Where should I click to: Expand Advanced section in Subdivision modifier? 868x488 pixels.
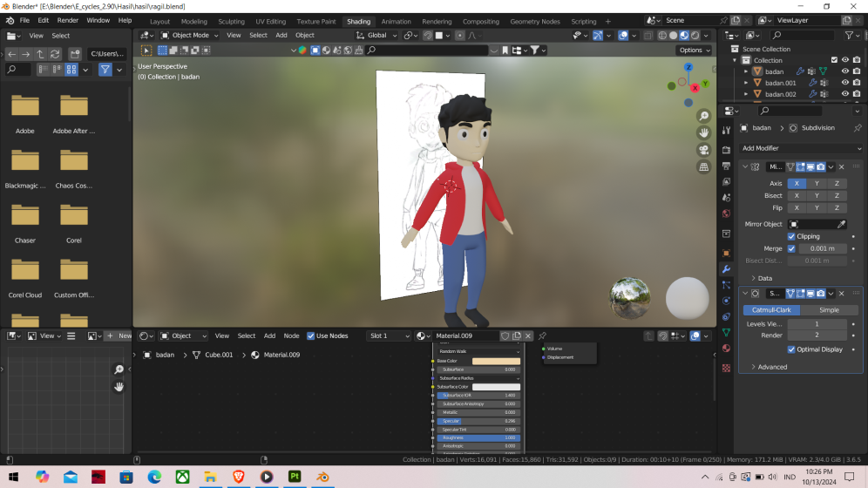(769, 367)
